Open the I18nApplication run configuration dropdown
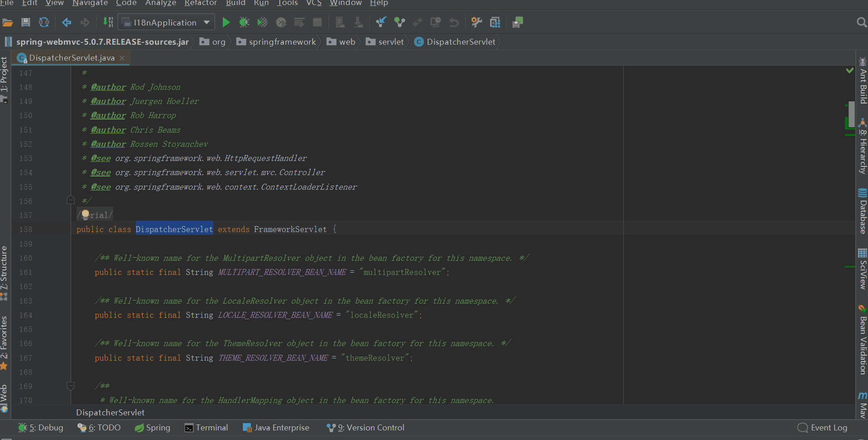Image resolution: width=868 pixels, height=440 pixels. (166, 22)
